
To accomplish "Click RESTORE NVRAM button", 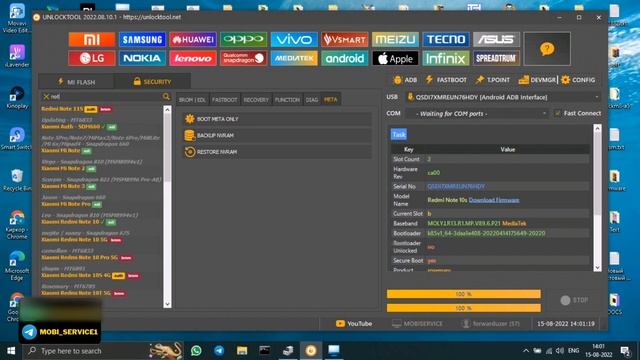I will click(x=277, y=152).
